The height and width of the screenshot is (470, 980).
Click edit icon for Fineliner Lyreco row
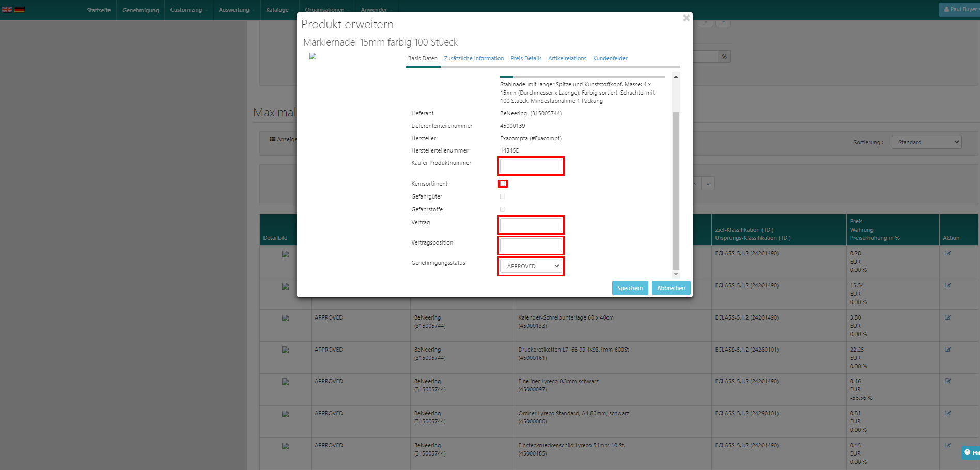pos(947,381)
